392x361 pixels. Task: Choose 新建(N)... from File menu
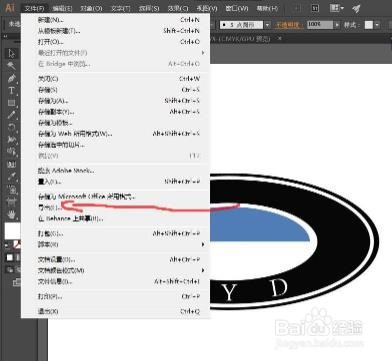[x=115, y=20]
